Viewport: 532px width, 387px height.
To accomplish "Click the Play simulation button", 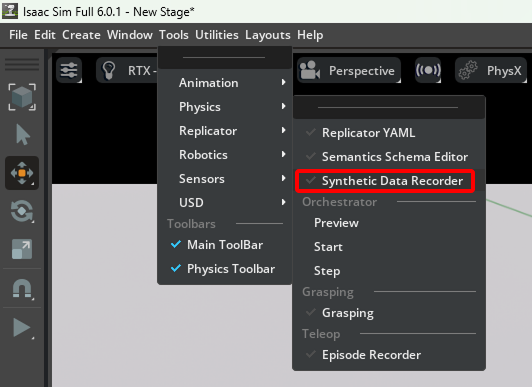I will coord(22,327).
